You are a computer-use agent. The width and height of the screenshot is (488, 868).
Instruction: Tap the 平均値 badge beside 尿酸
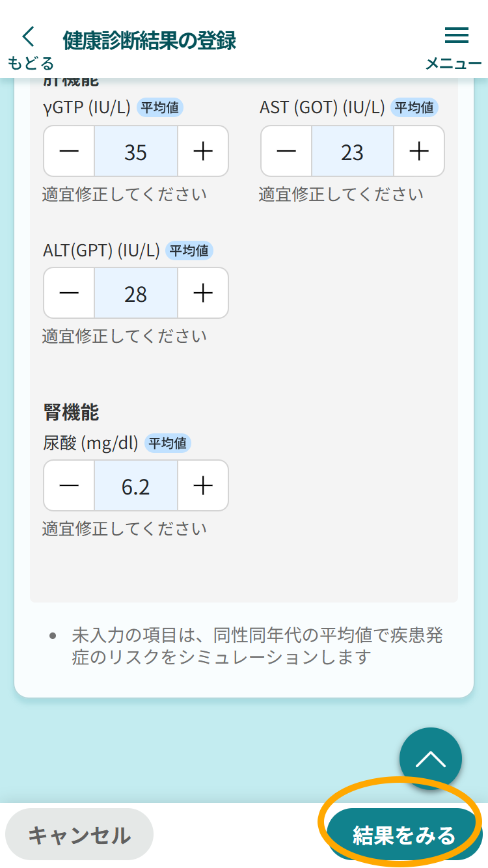point(168,444)
